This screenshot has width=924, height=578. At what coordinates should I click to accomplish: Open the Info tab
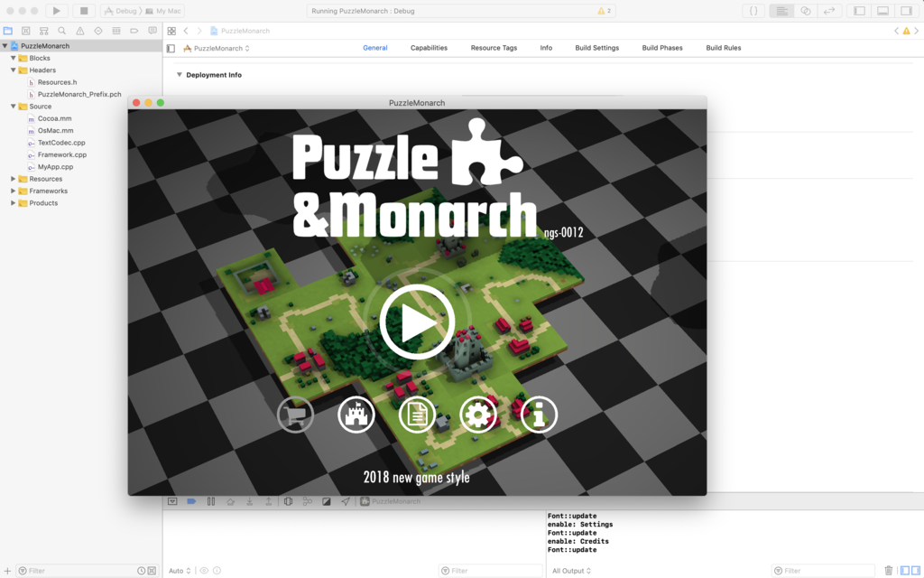coord(546,48)
